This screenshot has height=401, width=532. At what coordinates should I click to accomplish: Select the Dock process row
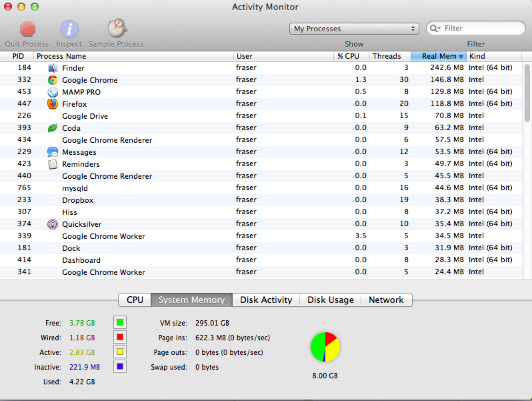[261, 248]
